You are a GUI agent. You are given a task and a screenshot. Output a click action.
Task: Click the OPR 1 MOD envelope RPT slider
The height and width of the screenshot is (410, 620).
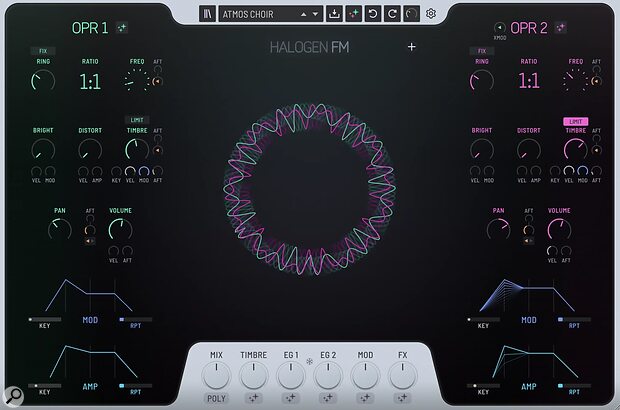[x=135, y=319]
